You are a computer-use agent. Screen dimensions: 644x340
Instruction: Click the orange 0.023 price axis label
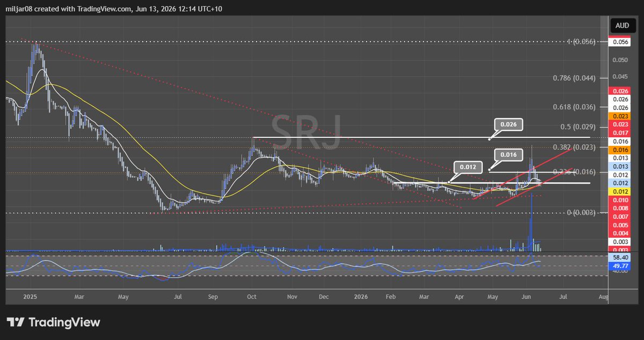click(x=620, y=116)
